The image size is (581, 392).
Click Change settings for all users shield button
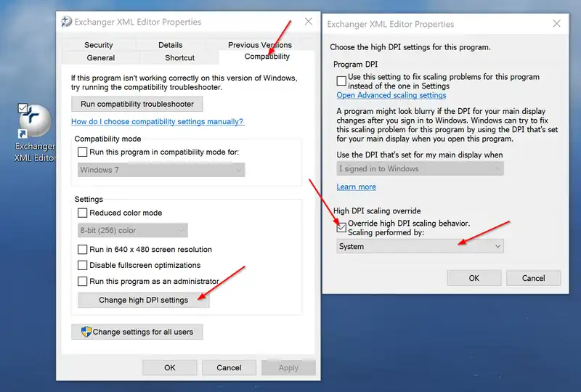(137, 332)
